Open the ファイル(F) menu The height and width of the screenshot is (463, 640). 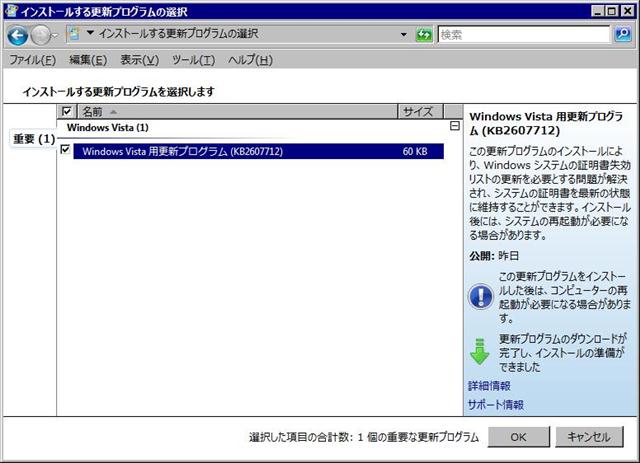click(x=33, y=60)
